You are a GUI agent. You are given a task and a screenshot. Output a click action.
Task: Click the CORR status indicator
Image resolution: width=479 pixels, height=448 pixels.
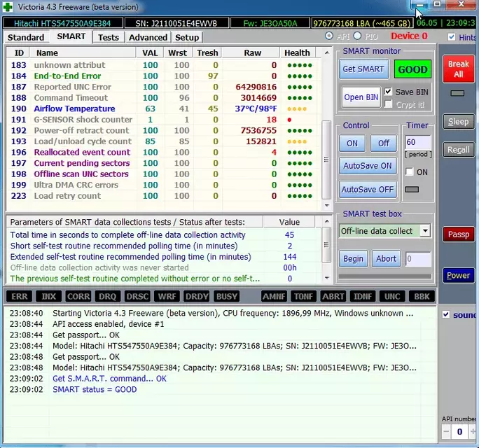point(78,296)
